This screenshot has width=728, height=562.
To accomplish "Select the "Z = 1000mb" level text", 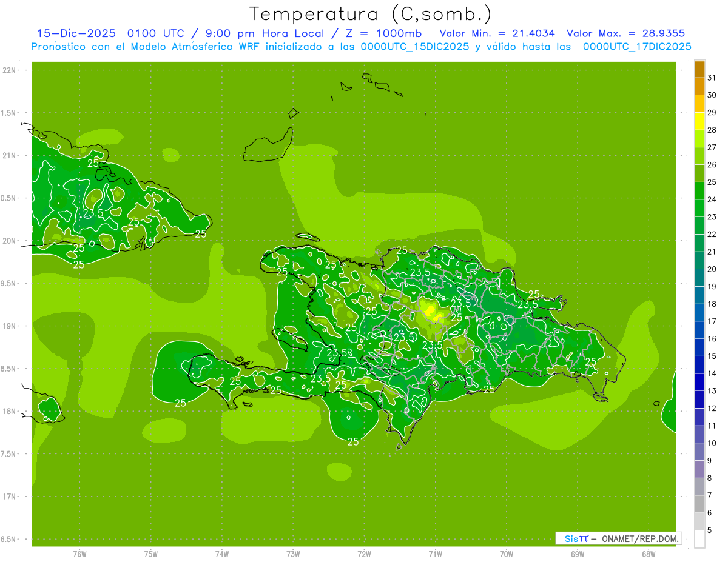I will [383, 33].
